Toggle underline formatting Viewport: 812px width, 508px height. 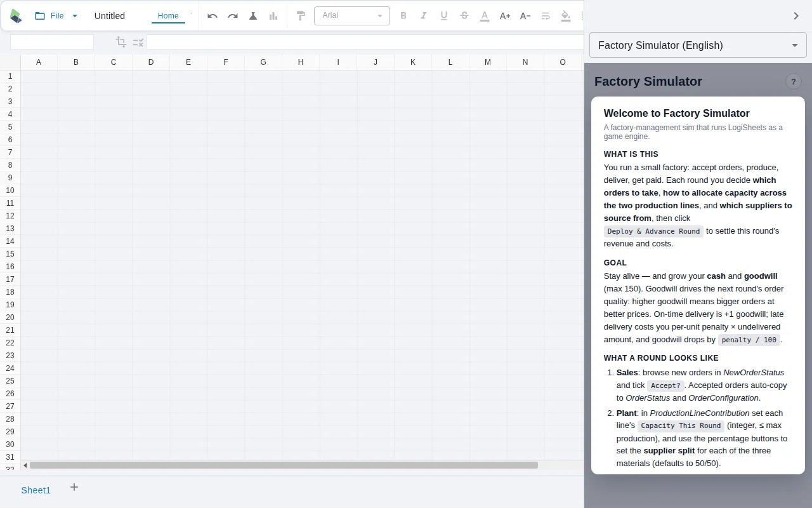(444, 16)
